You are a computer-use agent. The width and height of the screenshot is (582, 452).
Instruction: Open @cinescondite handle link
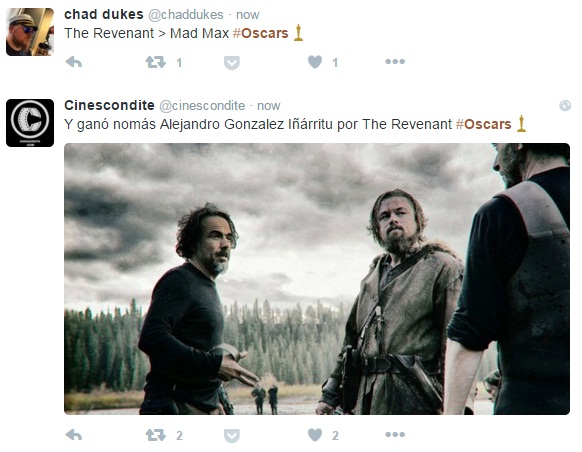pyautogui.click(x=202, y=106)
